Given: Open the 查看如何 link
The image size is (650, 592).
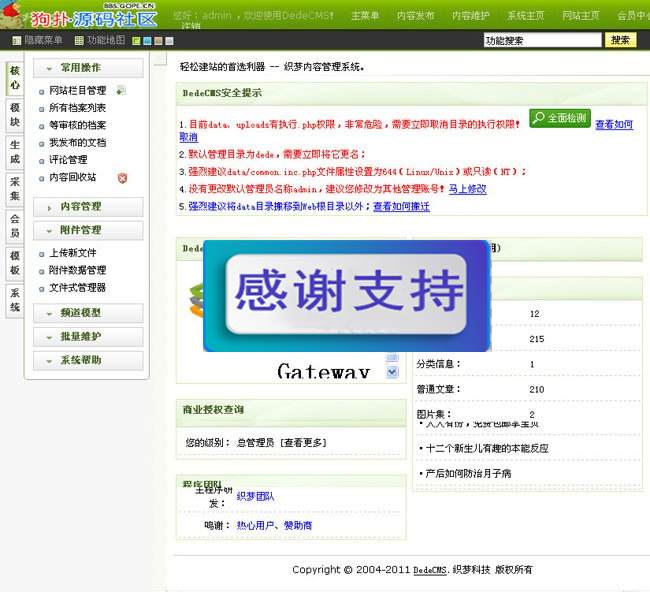Looking at the screenshot, I should click(x=614, y=124).
